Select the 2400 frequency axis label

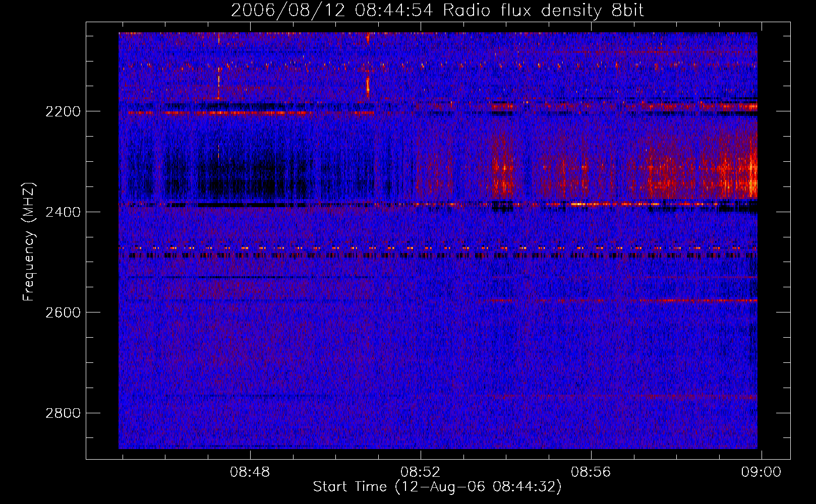coord(63,212)
